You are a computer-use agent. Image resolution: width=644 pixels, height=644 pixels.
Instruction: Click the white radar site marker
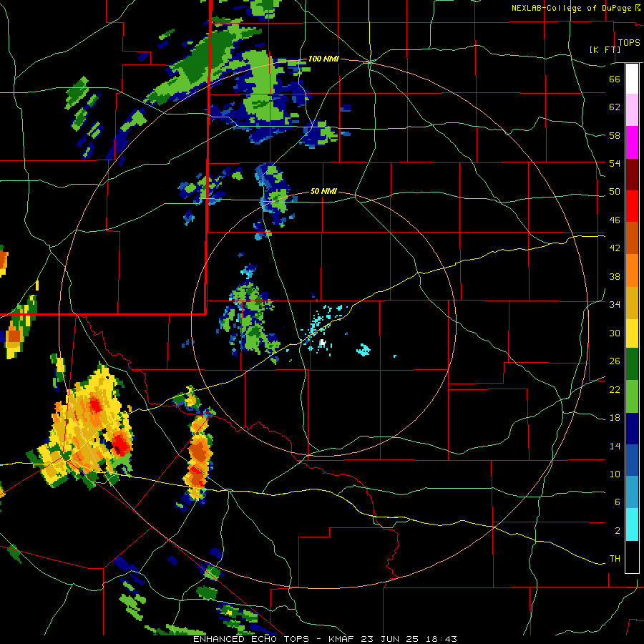(x=323, y=342)
